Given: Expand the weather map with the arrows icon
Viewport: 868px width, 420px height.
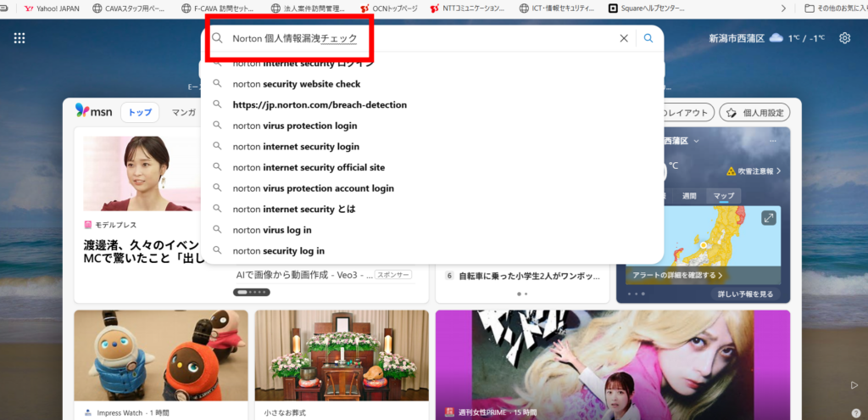Looking at the screenshot, I should 769,218.
